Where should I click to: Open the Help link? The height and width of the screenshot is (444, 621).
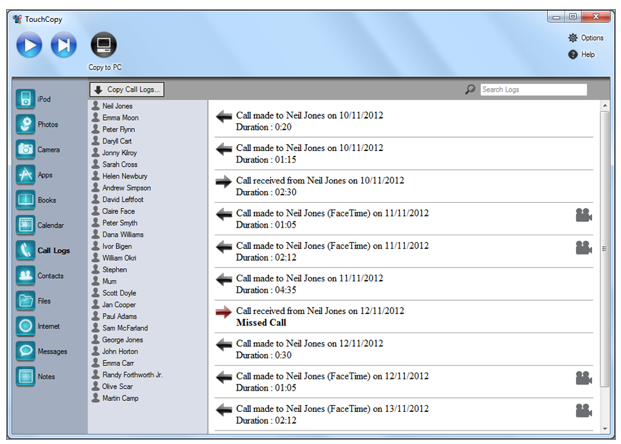581,54
